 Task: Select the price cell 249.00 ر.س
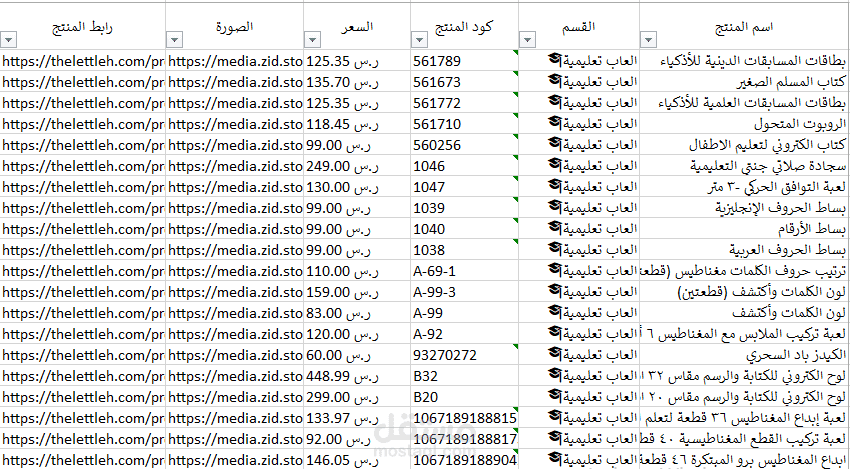(x=357, y=166)
